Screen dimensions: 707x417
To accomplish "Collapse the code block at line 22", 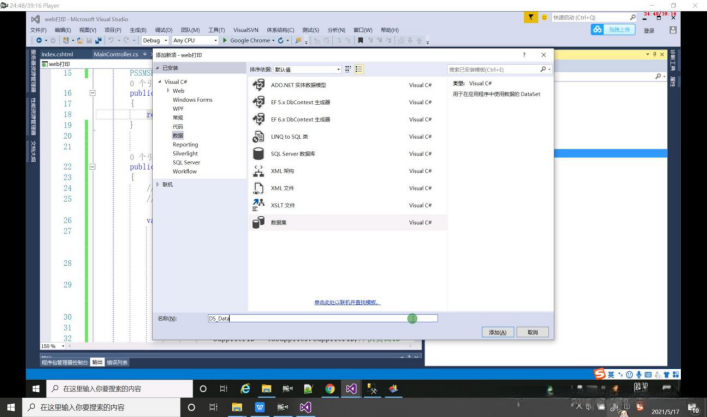I will coord(92,167).
